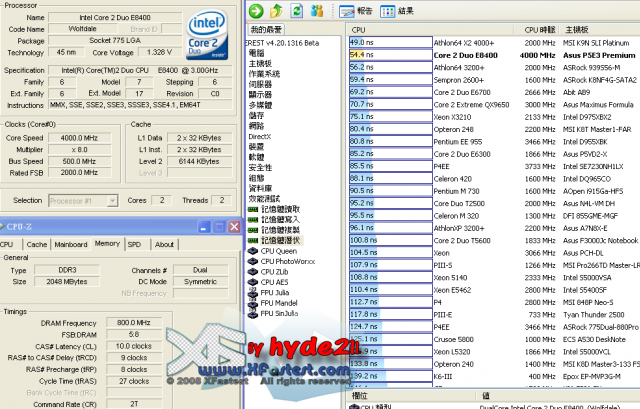The image size is (640, 409).
Task: Open the 儲存 storage tree node
Action: [x=257, y=116]
